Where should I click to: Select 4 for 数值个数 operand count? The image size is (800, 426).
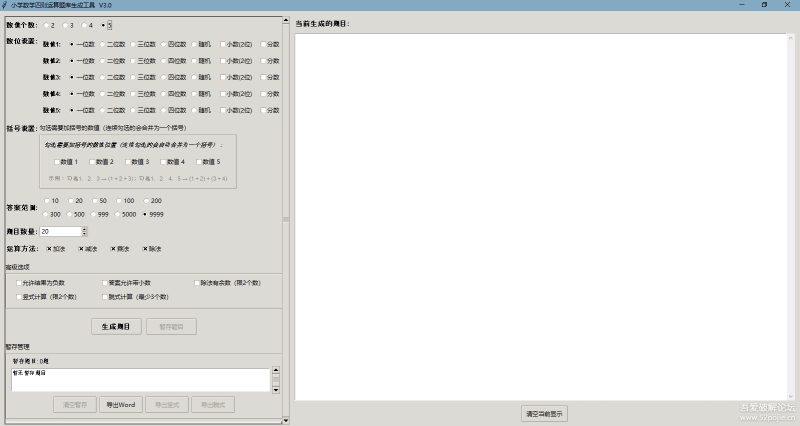(87, 25)
